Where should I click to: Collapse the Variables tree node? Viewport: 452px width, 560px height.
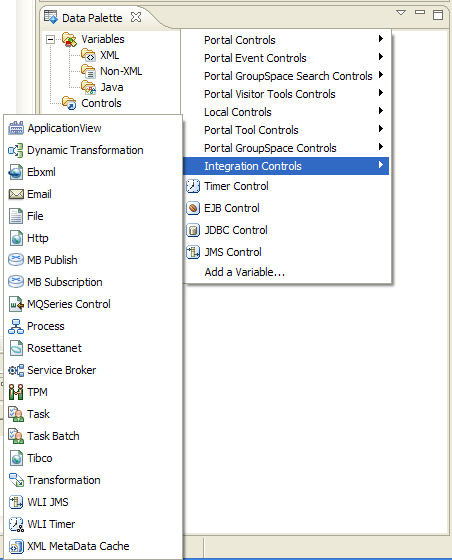tap(51, 39)
